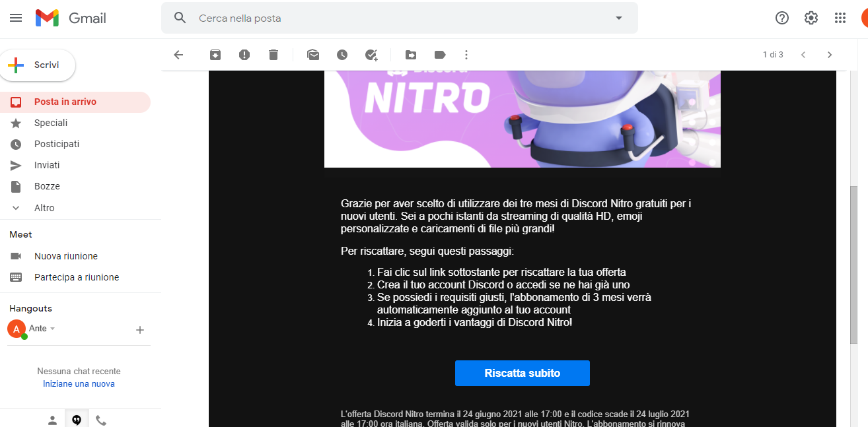868x427 pixels.
Task: Apply a label with the tag icon
Action: point(440,55)
